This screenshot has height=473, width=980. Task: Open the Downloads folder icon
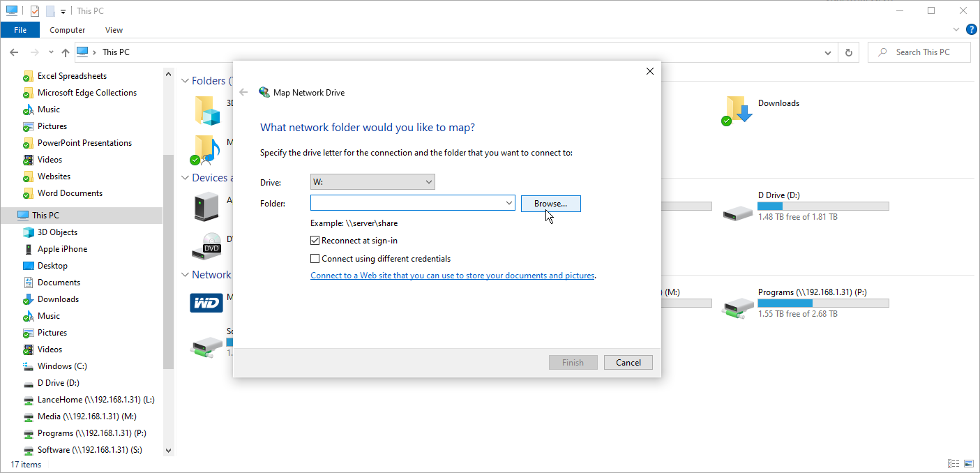[737, 110]
